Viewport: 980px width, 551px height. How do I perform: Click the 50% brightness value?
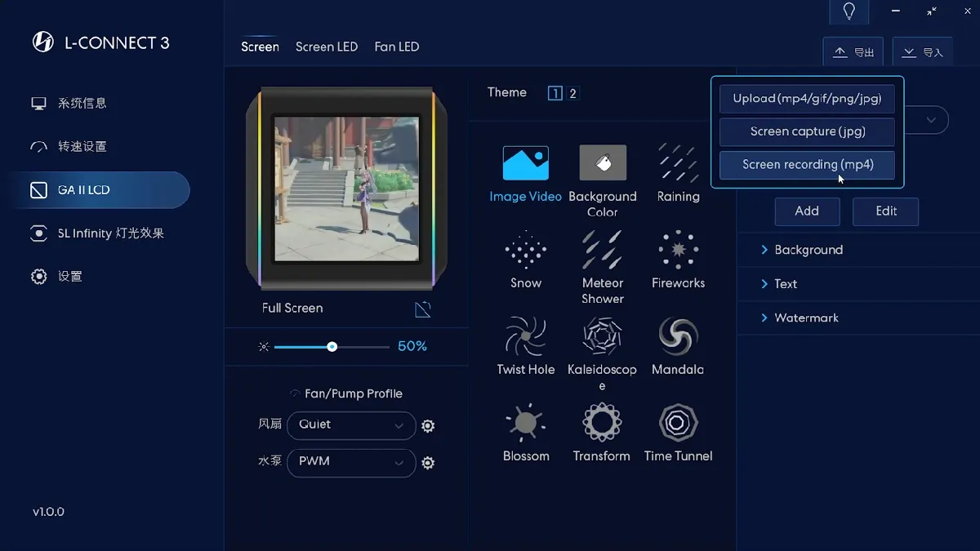click(x=412, y=347)
